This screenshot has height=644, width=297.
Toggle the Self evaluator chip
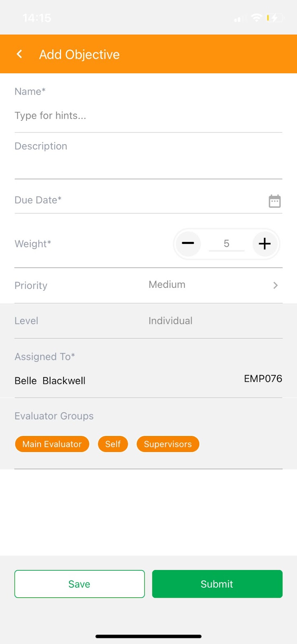113,444
